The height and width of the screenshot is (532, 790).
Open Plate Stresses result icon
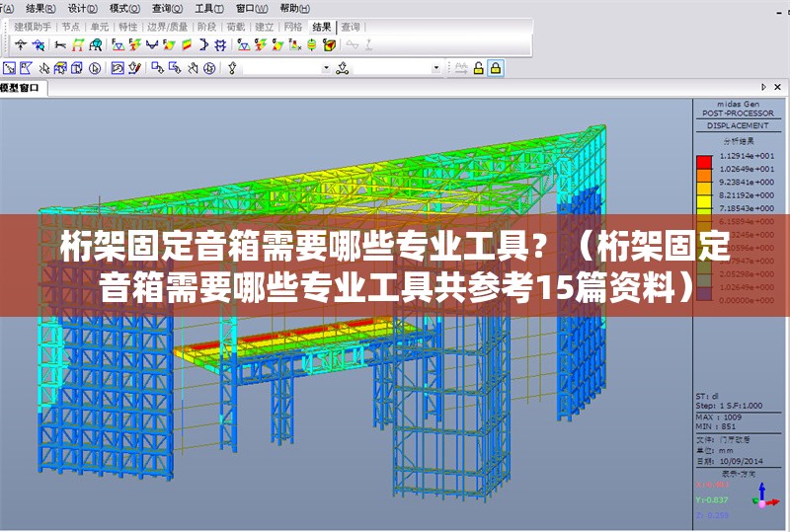pos(277,44)
